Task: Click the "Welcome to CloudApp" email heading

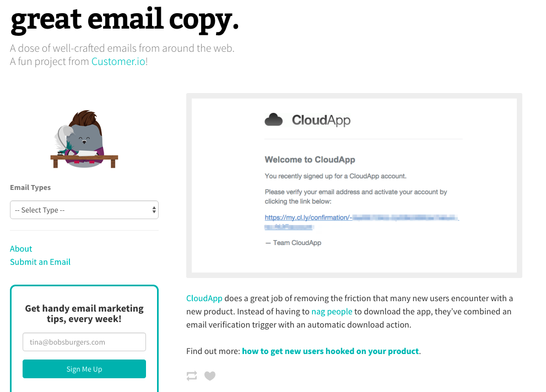Action: click(310, 160)
